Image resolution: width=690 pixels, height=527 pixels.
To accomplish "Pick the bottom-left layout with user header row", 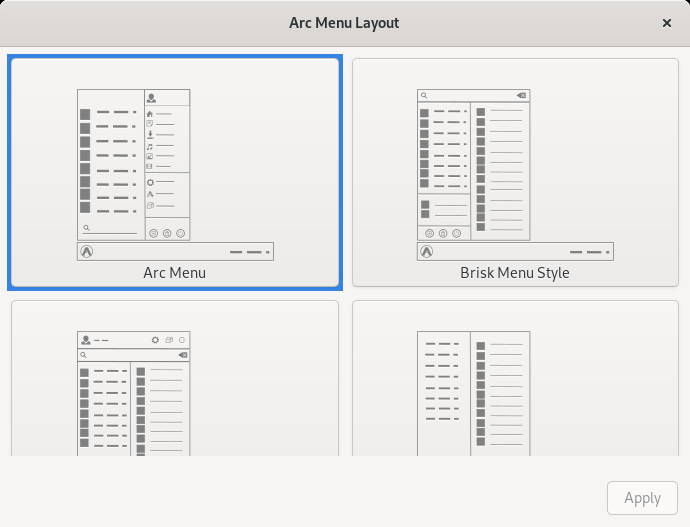I will pyautogui.click(x=175, y=378).
